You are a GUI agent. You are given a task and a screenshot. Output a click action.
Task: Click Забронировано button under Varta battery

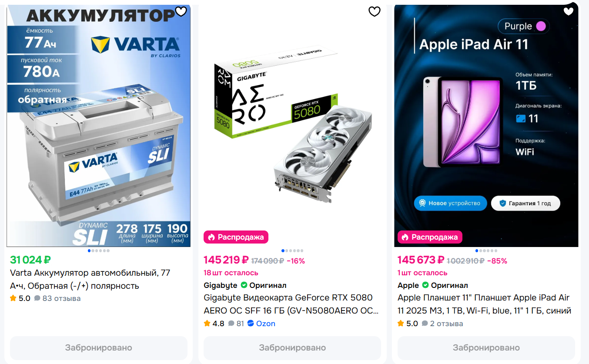[99, 348]
